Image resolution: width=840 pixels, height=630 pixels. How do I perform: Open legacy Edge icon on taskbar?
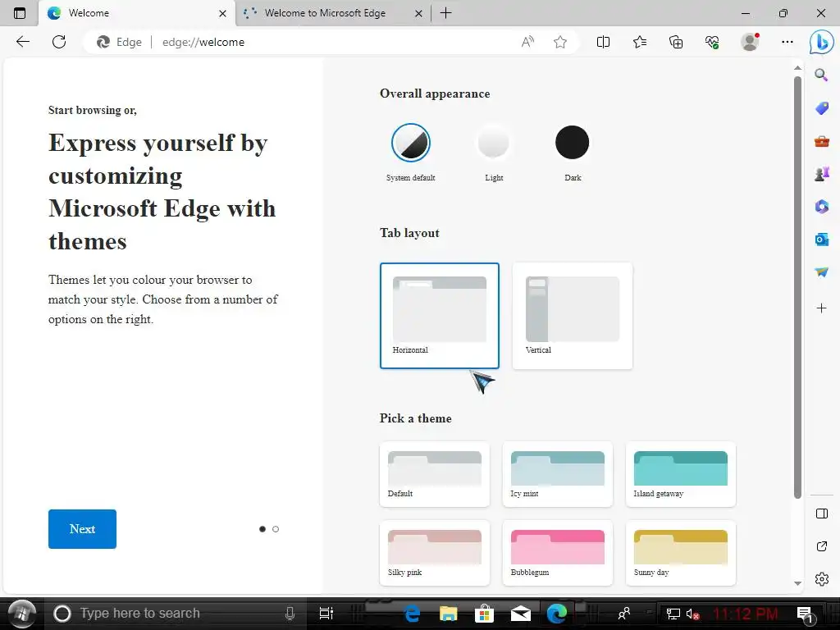(412, 614)
